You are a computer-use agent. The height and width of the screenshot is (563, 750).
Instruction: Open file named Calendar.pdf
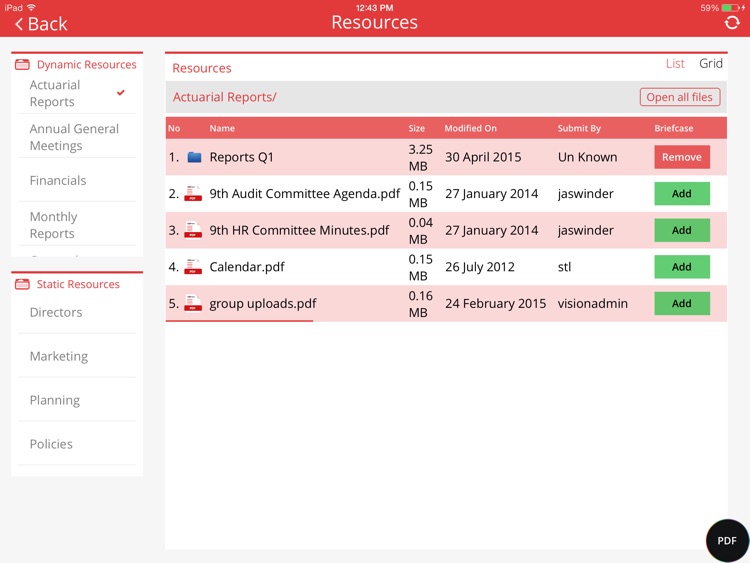coord(247,266)
